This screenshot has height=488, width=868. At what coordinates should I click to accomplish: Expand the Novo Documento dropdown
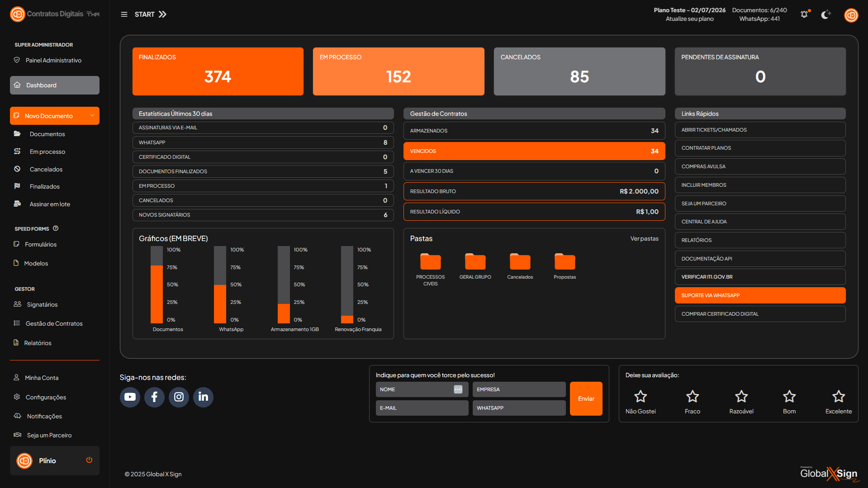[92, 116]
